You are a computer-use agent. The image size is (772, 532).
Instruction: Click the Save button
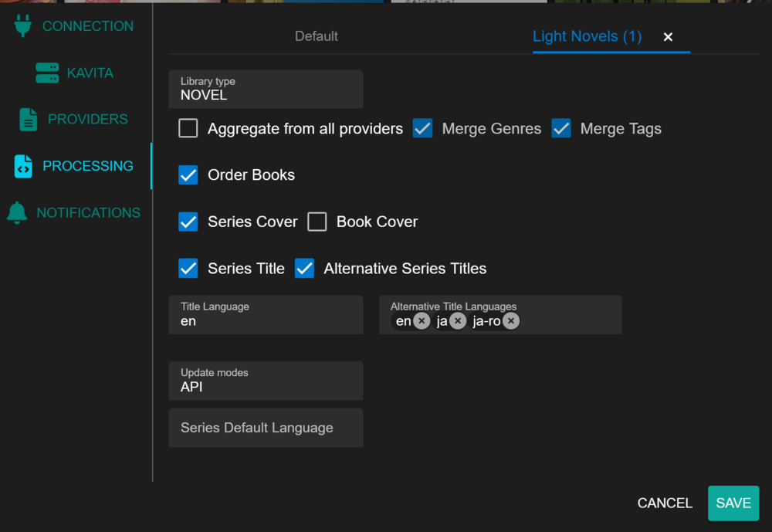point(733,503)
